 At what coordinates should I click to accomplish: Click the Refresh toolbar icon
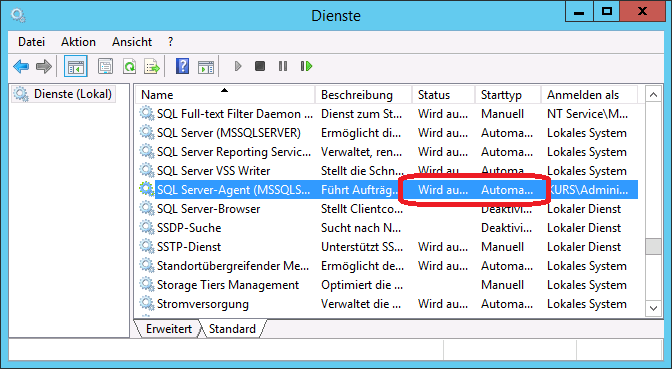point(129,66)
